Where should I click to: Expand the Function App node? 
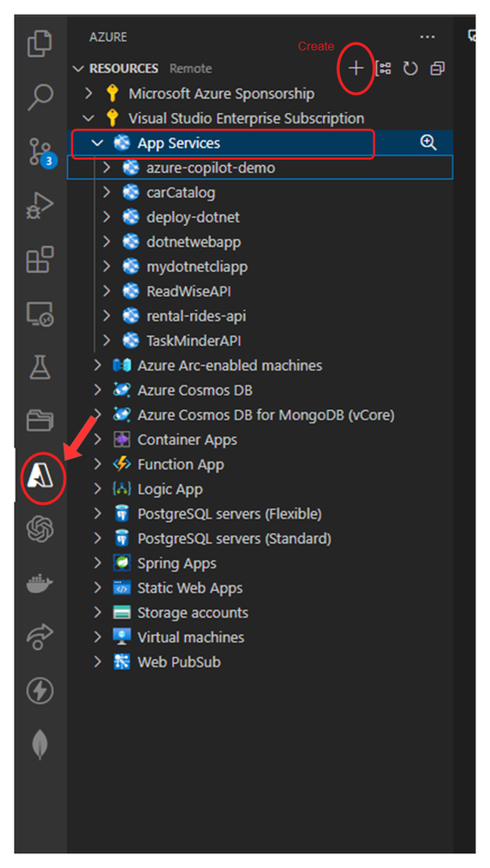tap(98, 464)
